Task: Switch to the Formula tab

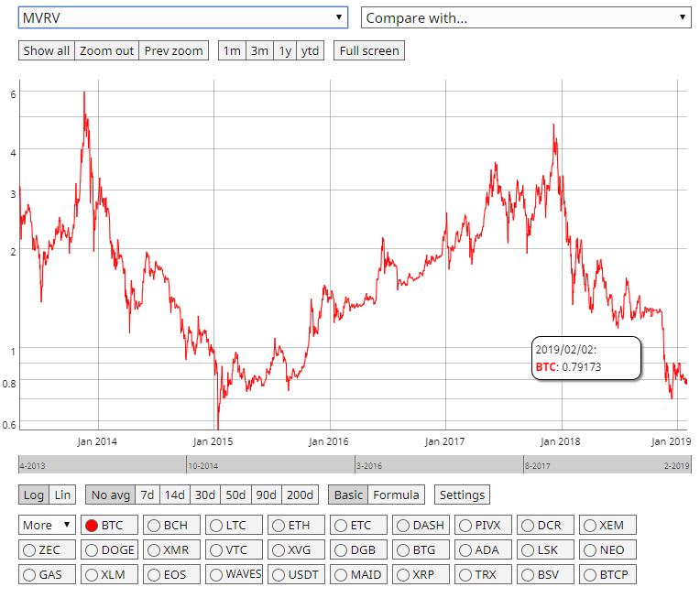Action: click(x=396, y=495)
